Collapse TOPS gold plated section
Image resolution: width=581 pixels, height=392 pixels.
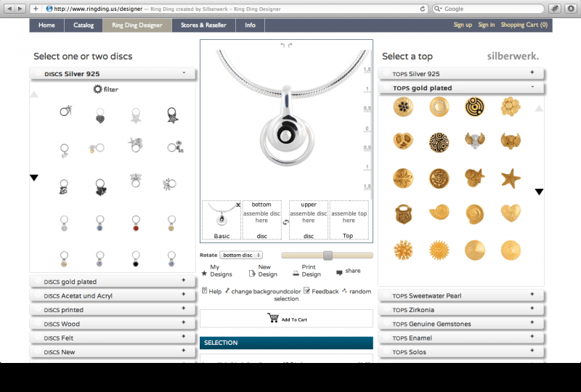coord(461,88)
